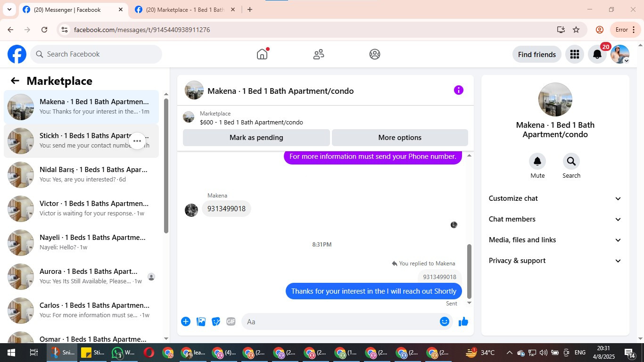This screenshot has width=644, height=362.
Task: Click the ENG language indicator
Action: 580,353
